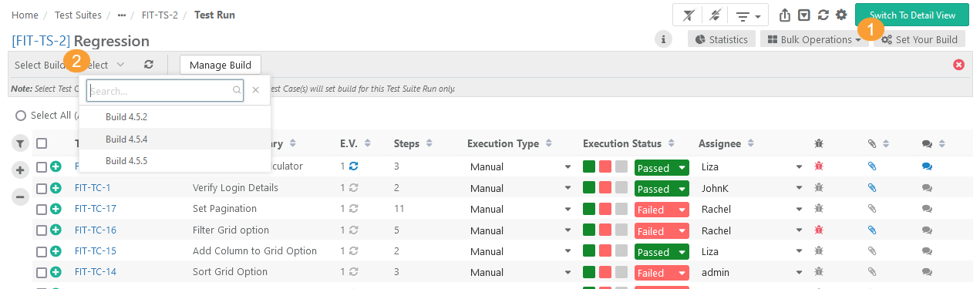Image resolution: width=980 pixels, height=289 pixels.
Task: Open the blue attachment clip in the FIT-TC-1 row
Action: tap(872, 187)
